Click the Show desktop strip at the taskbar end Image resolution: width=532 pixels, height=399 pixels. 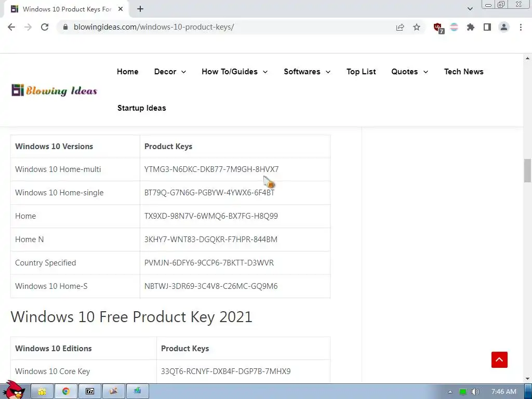(x=528, y=392)
